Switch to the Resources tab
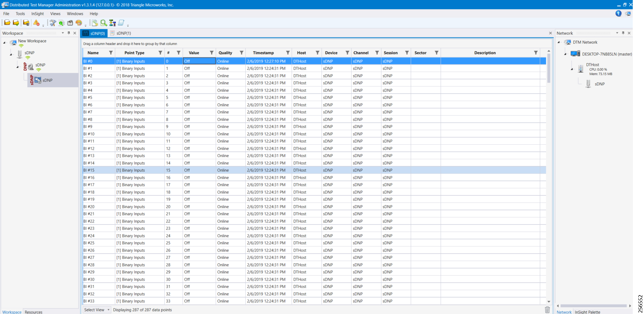Image resolution: width=644 pixels, height=314 pixels. pyautogui.click(x=33, y=312)
